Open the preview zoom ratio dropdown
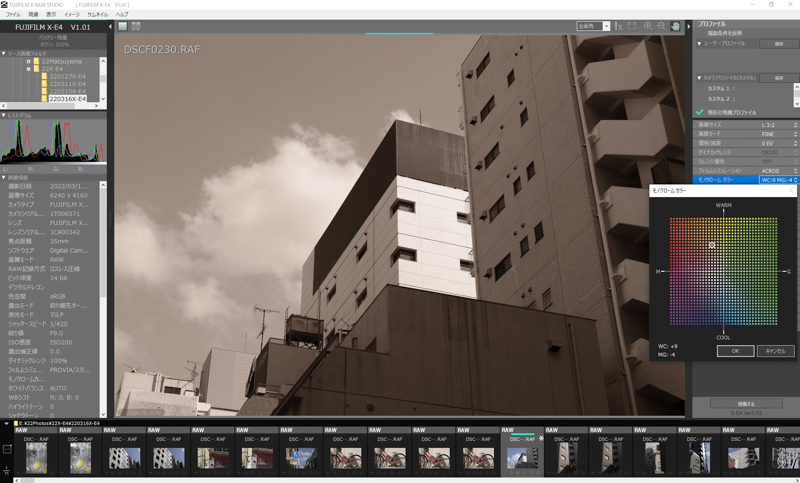 [x=606, y=26]
